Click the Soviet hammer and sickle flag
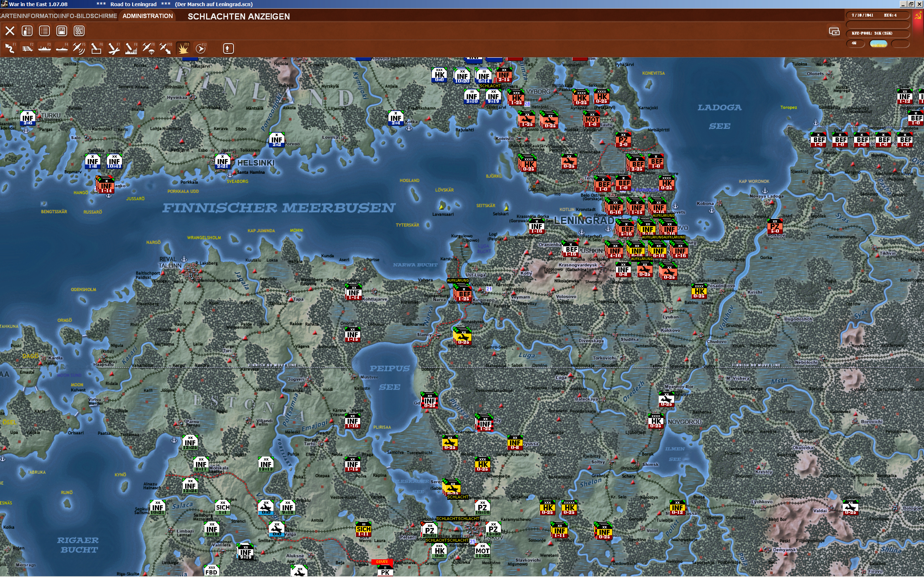 (x=918, y=16)
